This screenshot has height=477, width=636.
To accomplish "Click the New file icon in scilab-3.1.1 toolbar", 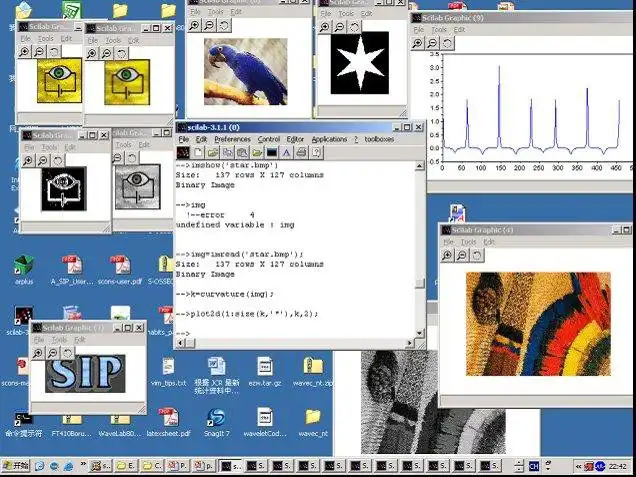I will coord(198,153).
